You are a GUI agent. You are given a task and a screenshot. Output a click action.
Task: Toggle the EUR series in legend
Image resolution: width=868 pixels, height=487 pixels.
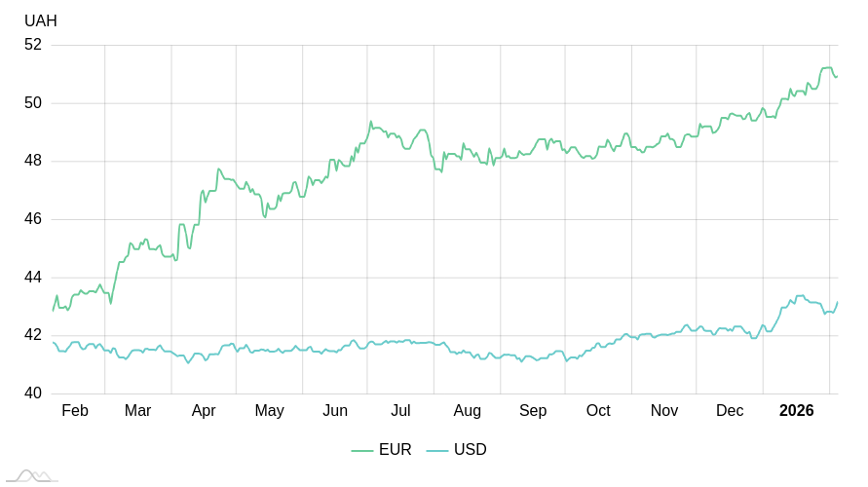[395, 450]
